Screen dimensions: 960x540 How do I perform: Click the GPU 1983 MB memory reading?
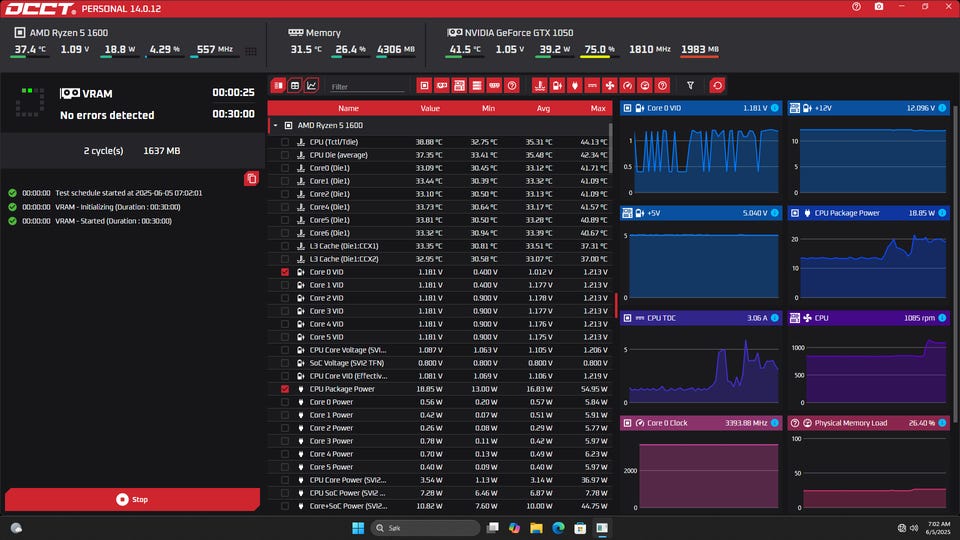pyautogui.click(x=700, y=50)
